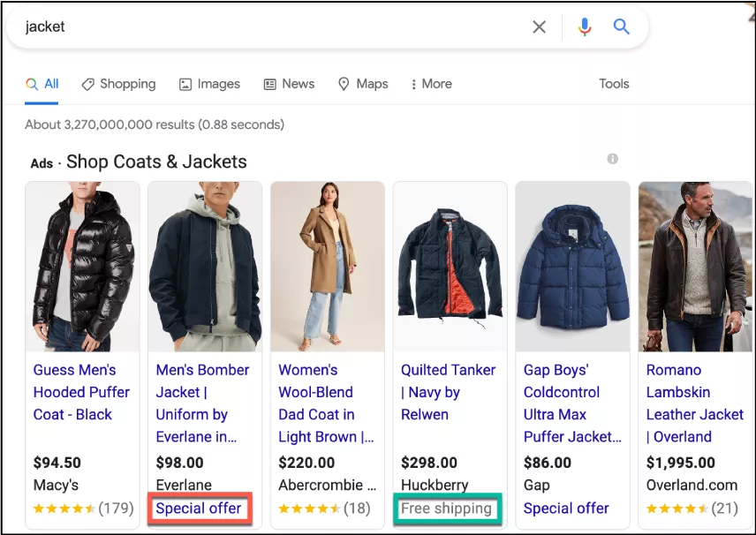Click the black Guess puffer coat image
This screenshot has height=535, width=756.
coord(82,267)
